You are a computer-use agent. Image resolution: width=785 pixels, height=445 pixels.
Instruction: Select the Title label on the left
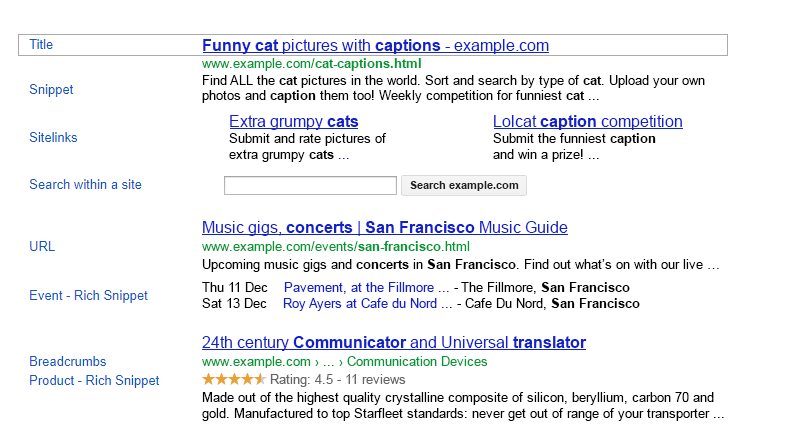41,45
